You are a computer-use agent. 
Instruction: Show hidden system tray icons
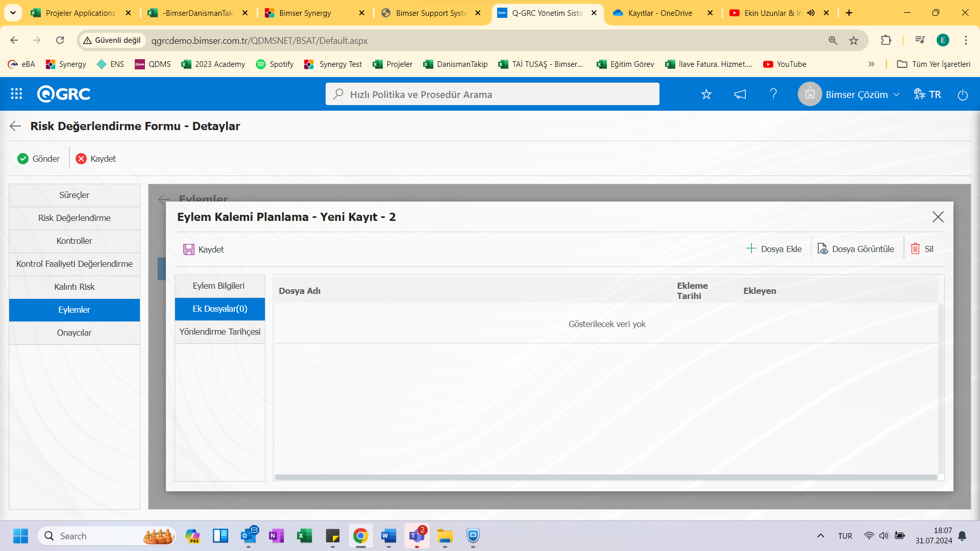point(821,536)
